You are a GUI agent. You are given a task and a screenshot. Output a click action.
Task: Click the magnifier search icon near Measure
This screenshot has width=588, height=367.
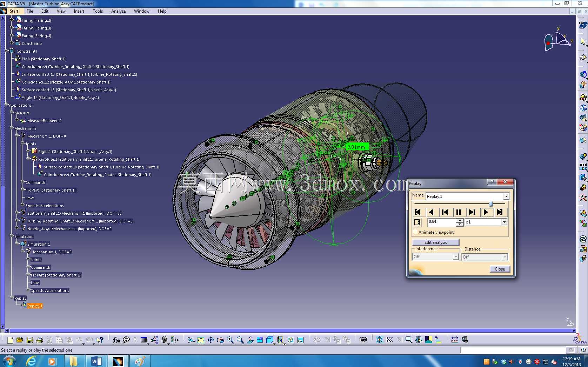click(x=409, y=340)
